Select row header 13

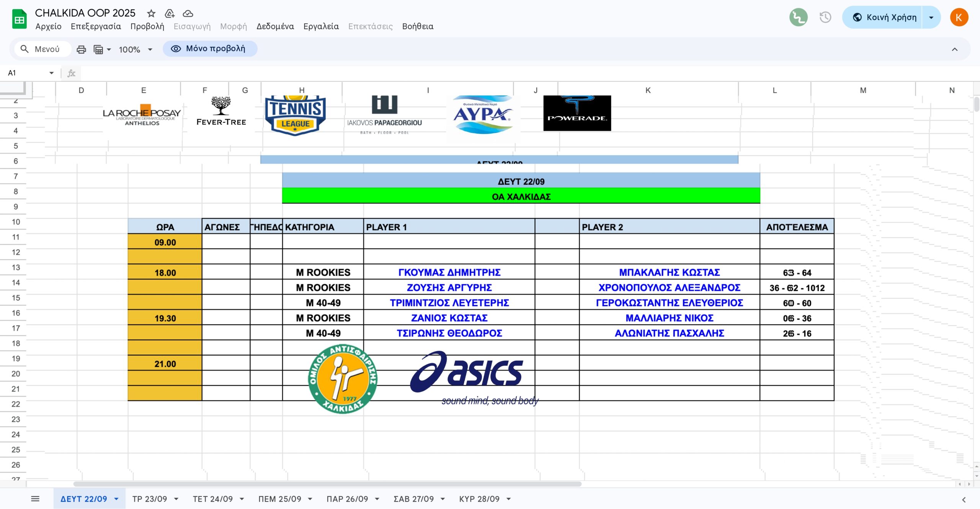tap(15, 267)
